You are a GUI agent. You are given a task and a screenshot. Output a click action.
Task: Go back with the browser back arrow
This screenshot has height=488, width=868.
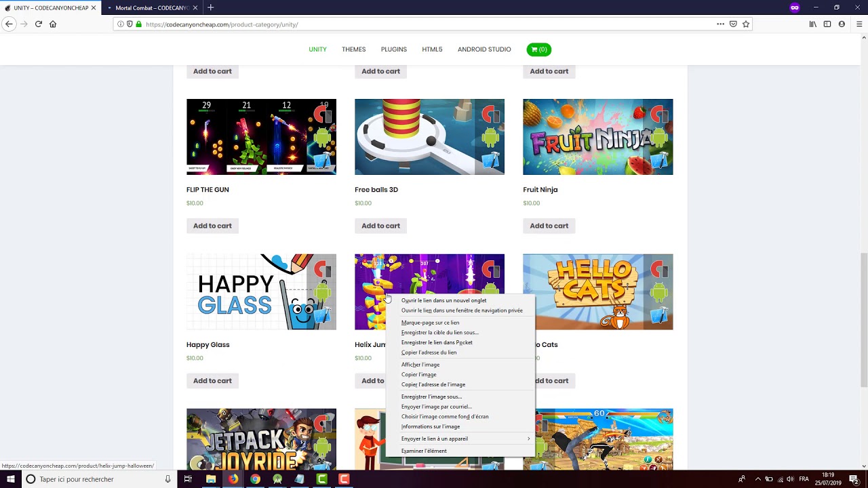(x=9, y=24)
